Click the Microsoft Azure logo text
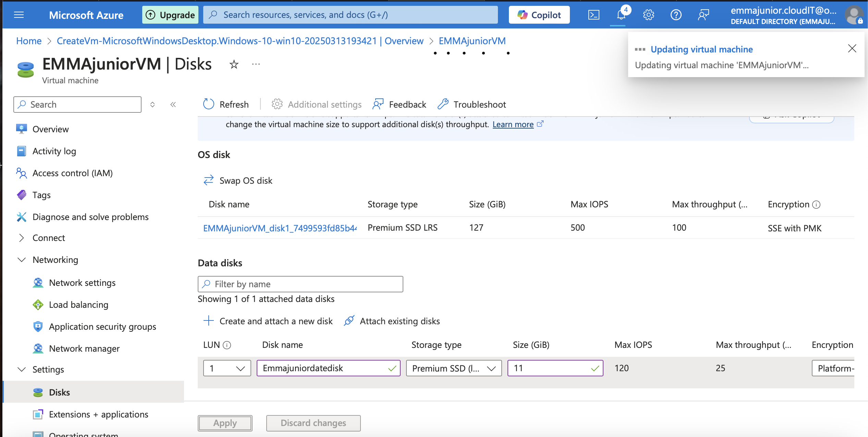The image size is (868, 437). (86, 15)
